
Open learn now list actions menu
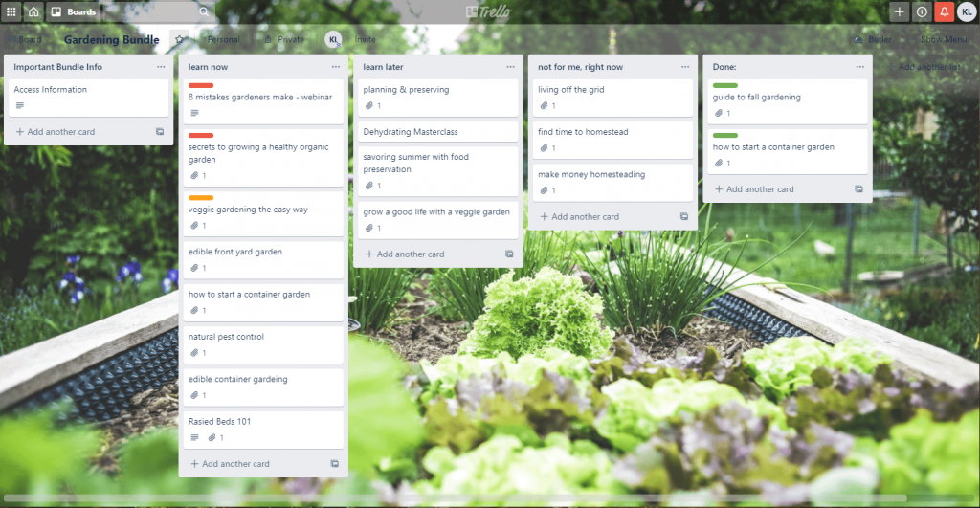point(336,67)
